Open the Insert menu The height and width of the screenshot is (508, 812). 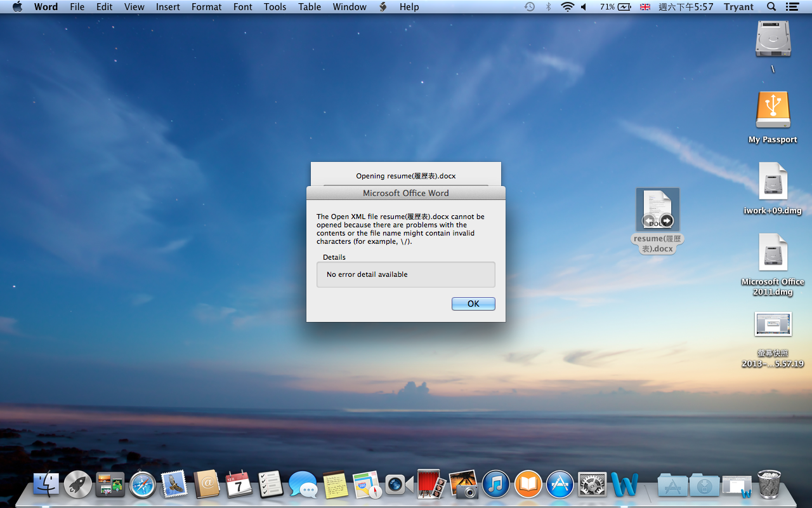click(168, 7)
